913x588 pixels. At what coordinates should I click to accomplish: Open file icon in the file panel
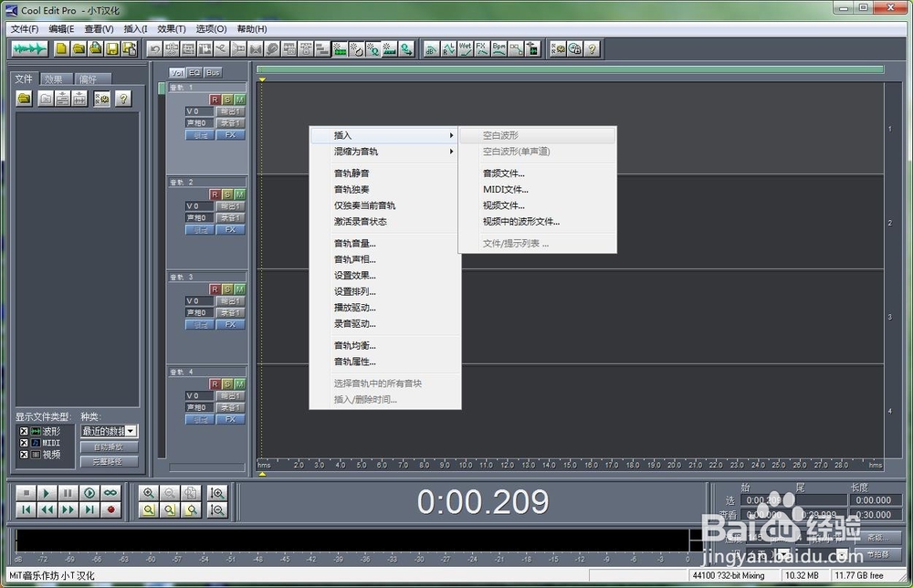24,99
